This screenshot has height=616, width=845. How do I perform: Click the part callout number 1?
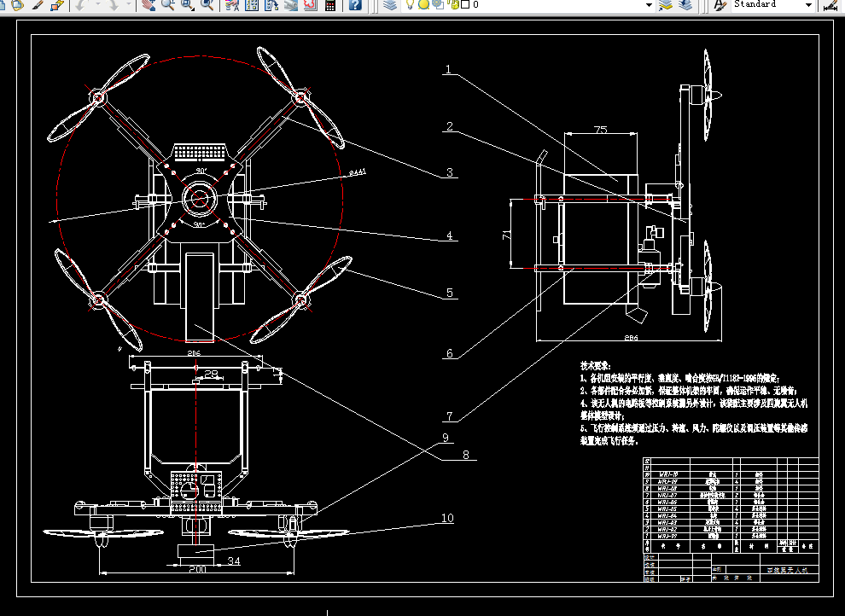(448, 69)
